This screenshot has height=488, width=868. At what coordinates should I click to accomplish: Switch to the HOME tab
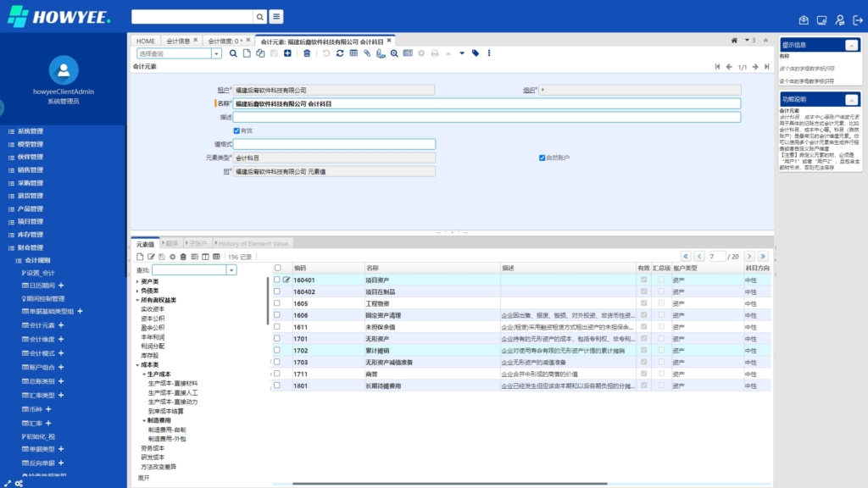coord(146,41)
